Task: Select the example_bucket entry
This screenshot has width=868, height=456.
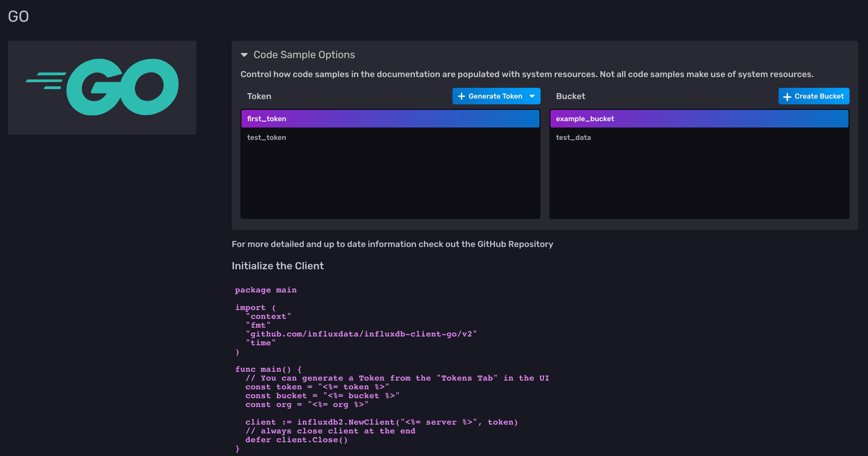Action: (699, 119)
